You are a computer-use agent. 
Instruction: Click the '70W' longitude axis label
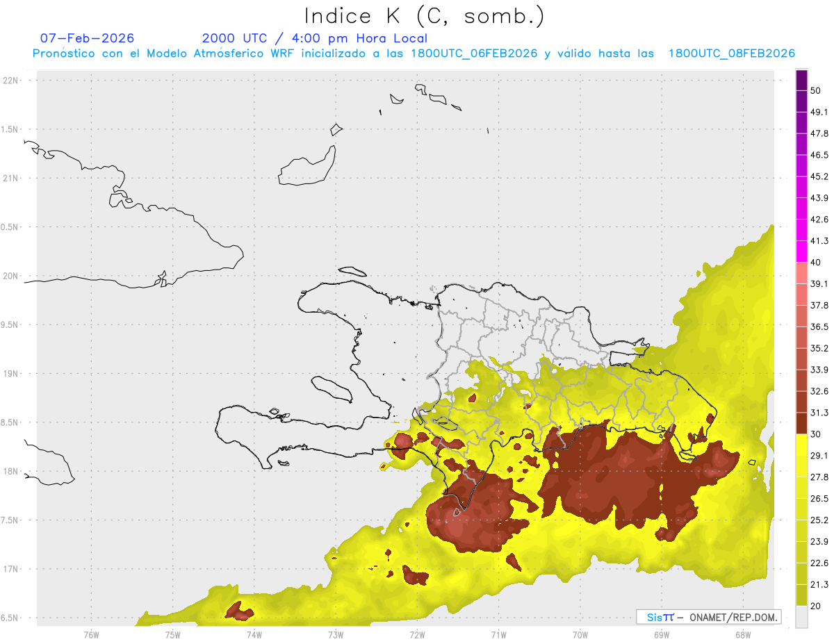580,634
